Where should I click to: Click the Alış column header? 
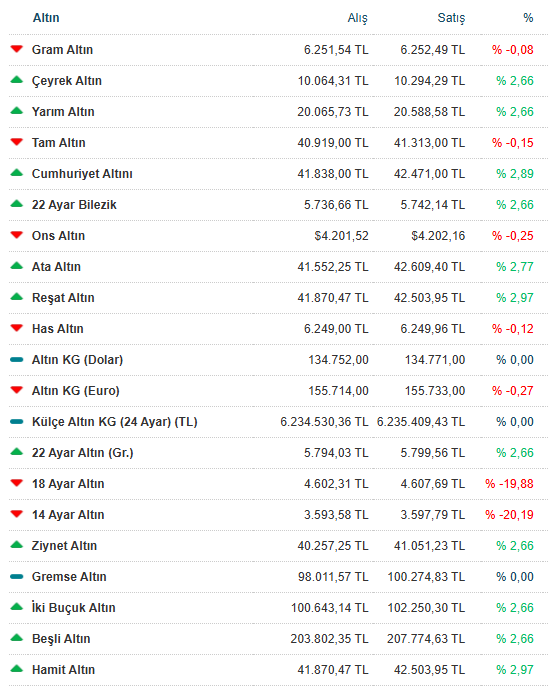(357, 18)
